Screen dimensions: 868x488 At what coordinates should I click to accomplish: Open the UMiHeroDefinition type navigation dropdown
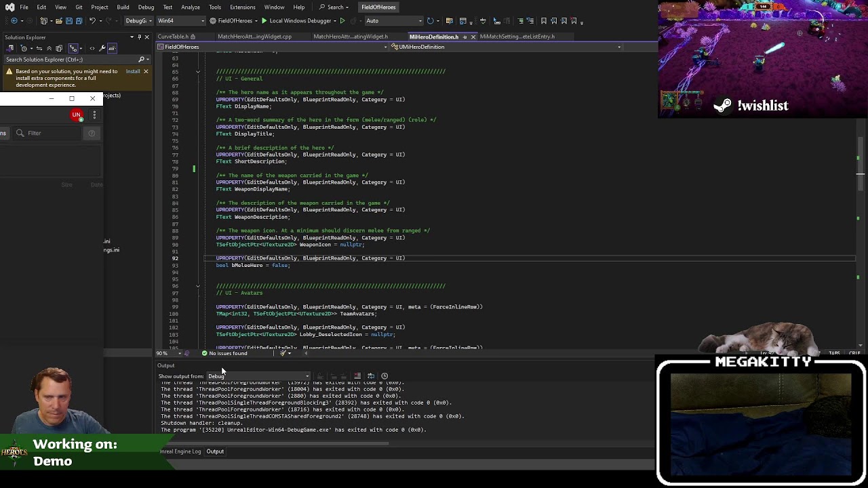pos(505,47)
